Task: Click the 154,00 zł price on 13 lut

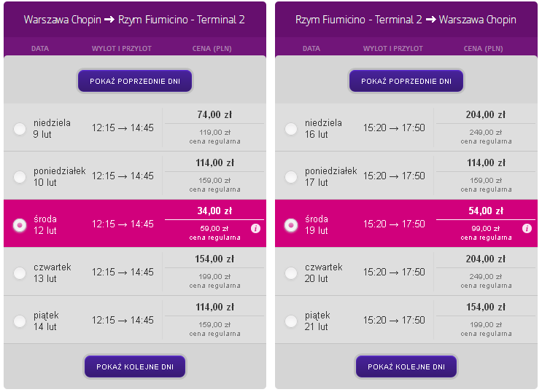Action: [214, 259]
